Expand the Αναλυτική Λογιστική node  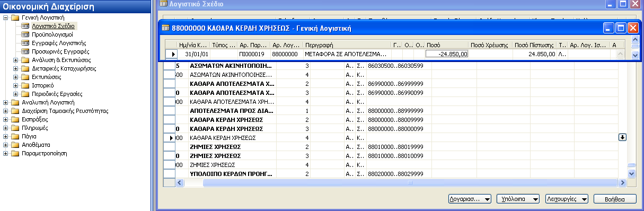[x=5, y=102]
